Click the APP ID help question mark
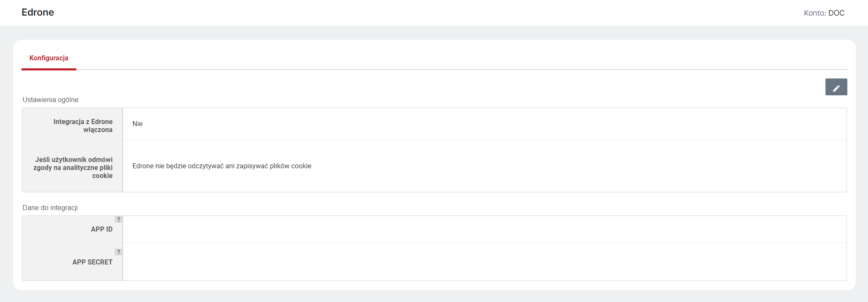 tap(118, 219)
